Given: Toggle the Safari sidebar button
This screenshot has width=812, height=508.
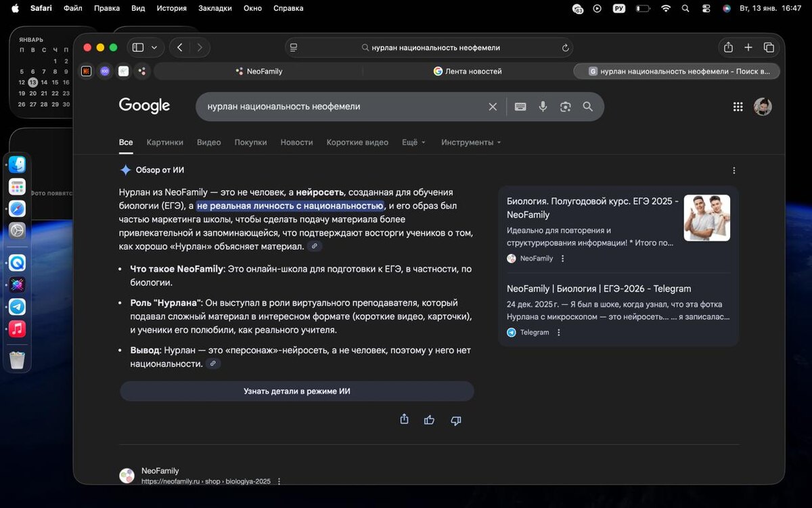Looking at the screenshot, I should coord(138,47).
